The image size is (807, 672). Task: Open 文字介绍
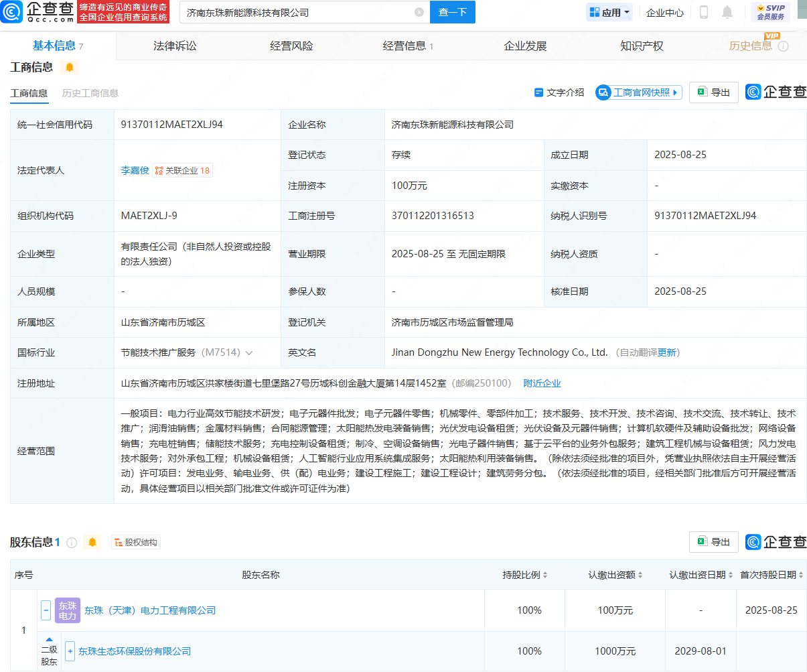[559, 92]
